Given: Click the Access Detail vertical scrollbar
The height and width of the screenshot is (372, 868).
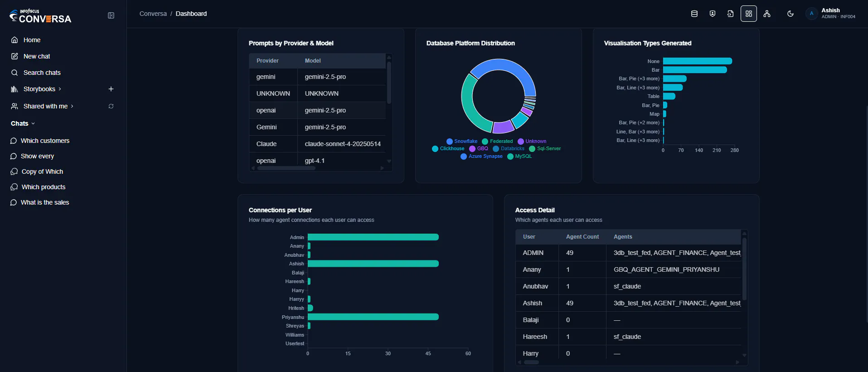Looking at the screenshot, I should pos(744,269).
